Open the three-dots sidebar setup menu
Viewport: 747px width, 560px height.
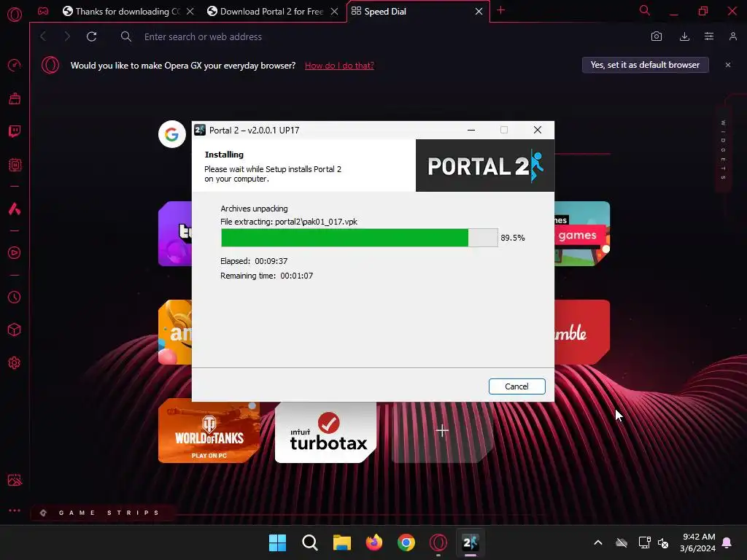pos(15,510)
